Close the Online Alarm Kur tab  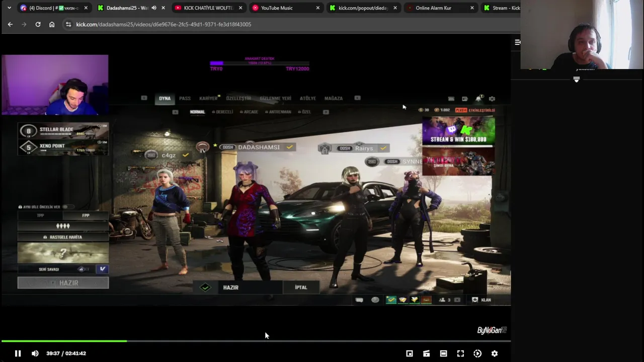pyautogui.click(x=472, y=8)
